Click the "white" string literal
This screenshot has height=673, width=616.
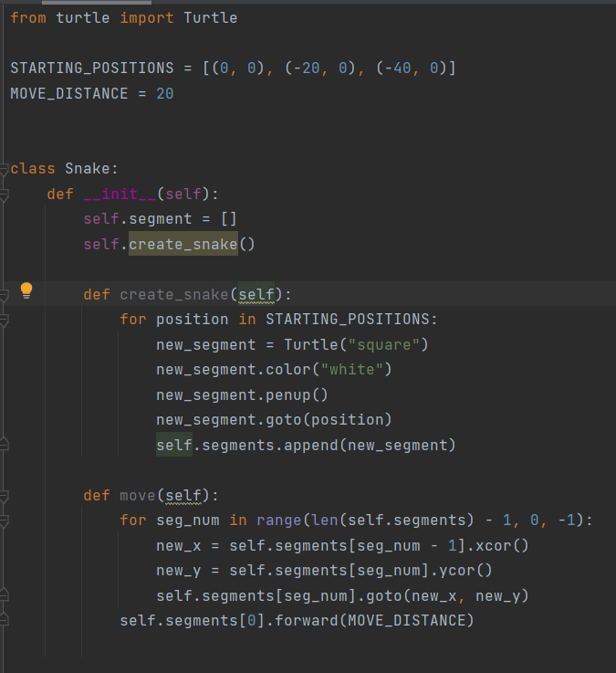click(351, 370)
